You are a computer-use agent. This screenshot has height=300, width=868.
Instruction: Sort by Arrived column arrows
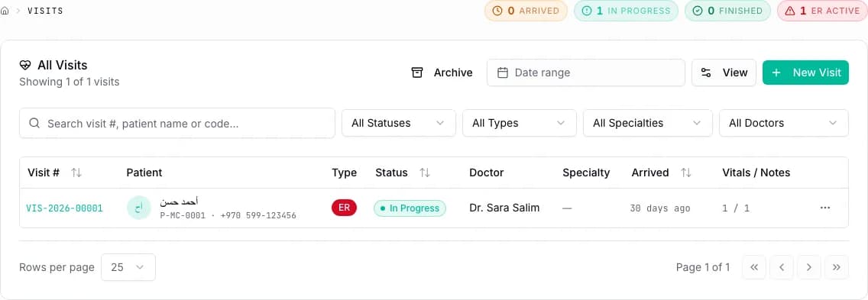point(686,173)
